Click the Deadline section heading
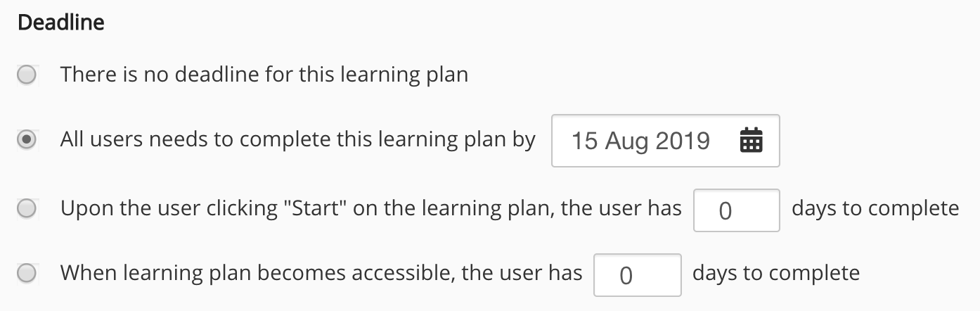This screenshot has width=980, height=311. 61,23
